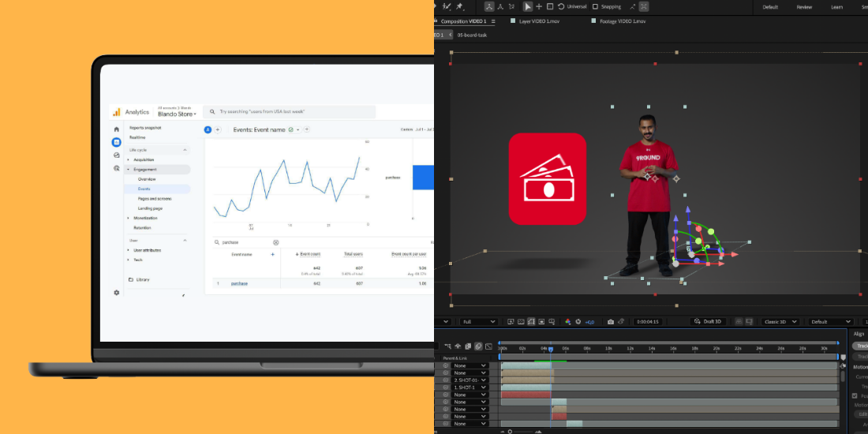The image size is (868, 434).
Task: Take a snapshot with the camera icon
Action: pyautogui.click(x=611, y=322)
